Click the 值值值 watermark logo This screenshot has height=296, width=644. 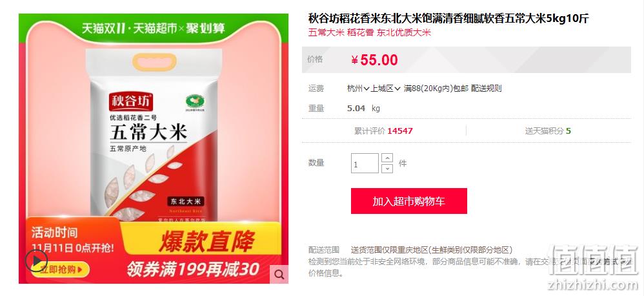pos(594,259)
